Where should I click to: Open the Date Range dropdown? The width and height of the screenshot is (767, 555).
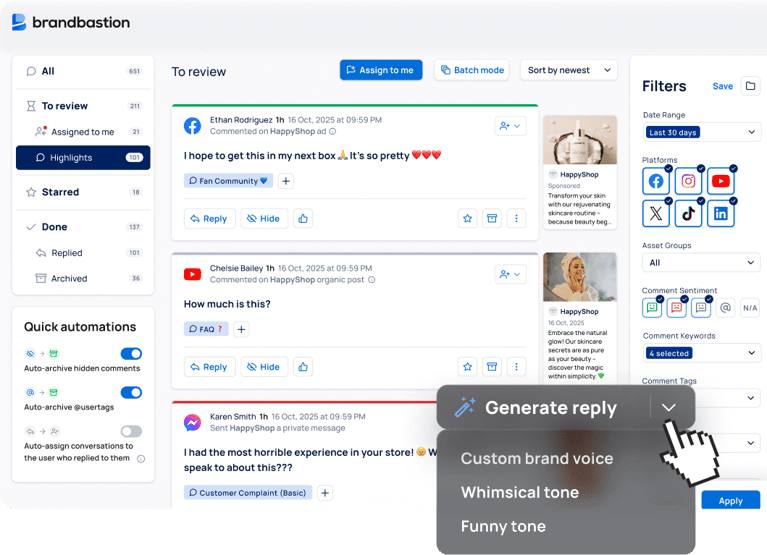(x=701, y=132)
